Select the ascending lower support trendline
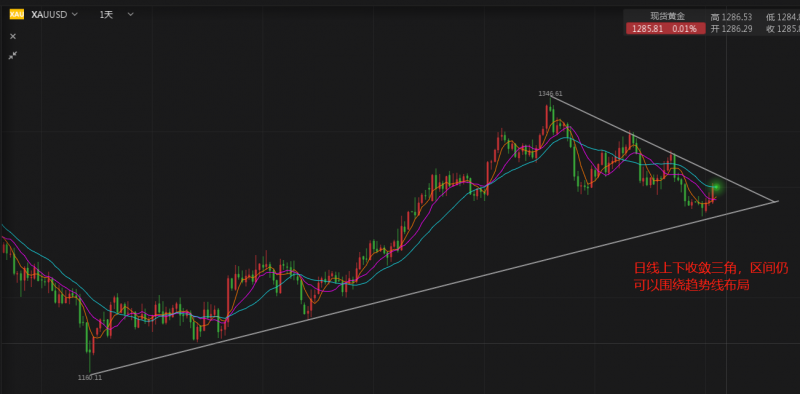 [434, 287]
